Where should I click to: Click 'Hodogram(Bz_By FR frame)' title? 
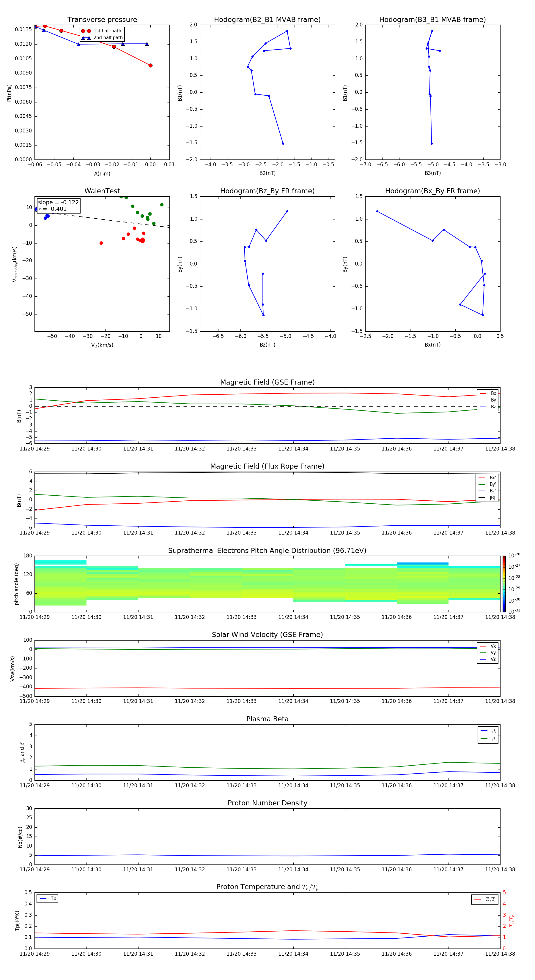[267, 191]
